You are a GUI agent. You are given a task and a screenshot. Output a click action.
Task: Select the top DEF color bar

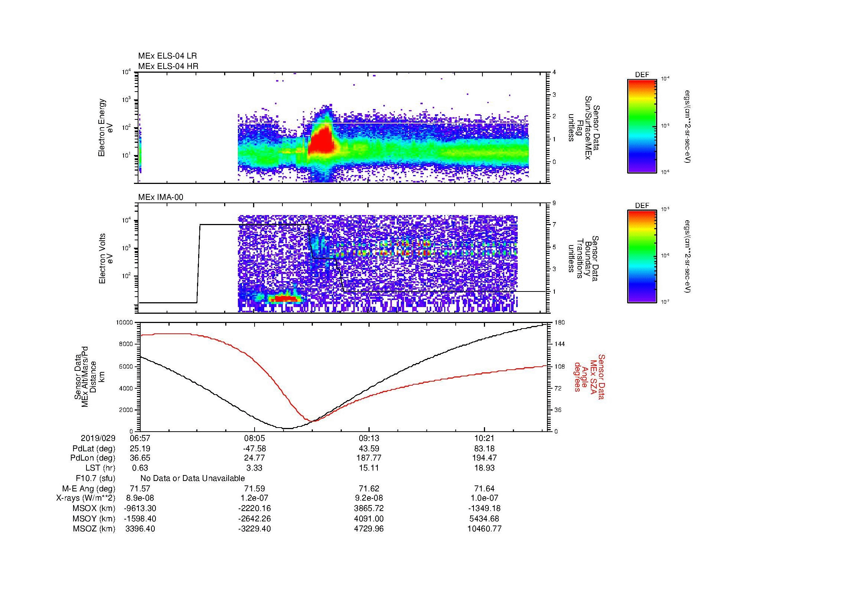(x=642, y=126)
